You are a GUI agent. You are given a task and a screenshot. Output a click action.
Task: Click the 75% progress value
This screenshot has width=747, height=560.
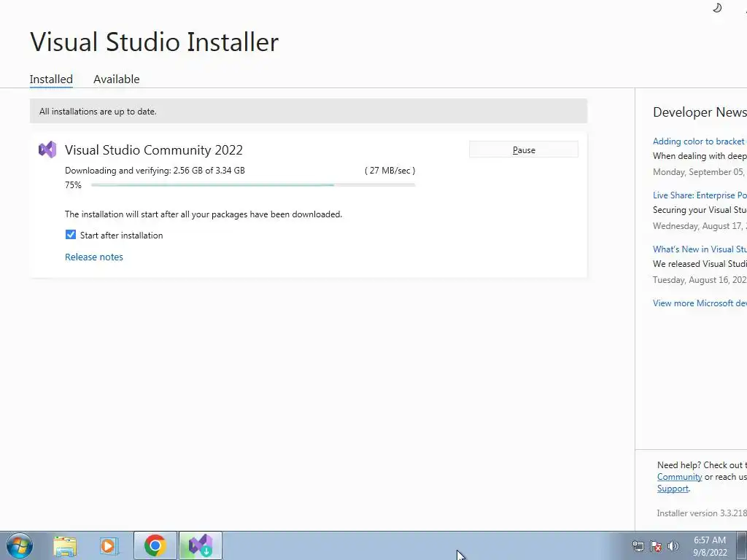pyautogui.click(x=73, y=184)
